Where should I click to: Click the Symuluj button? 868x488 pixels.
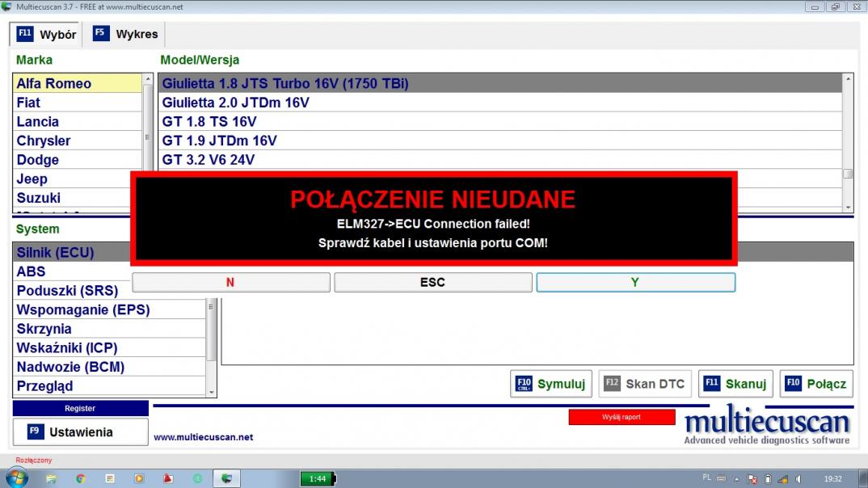(551, 384)
